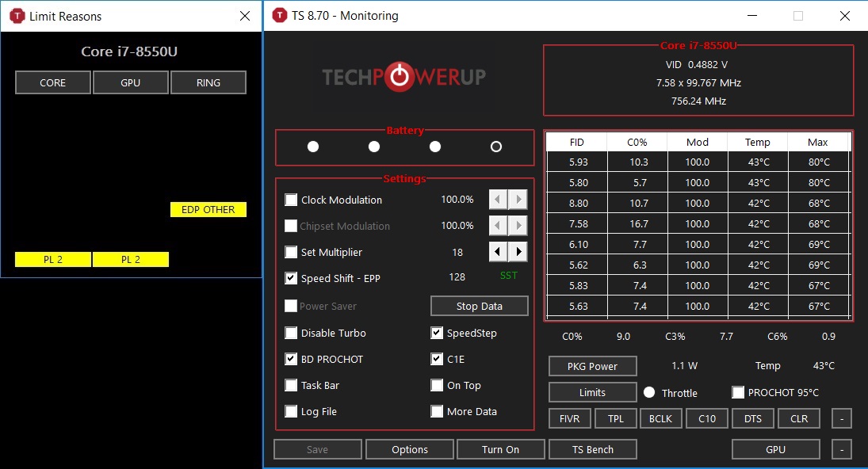Click the minus button next to GPU
868x469 pixels.
842,450
